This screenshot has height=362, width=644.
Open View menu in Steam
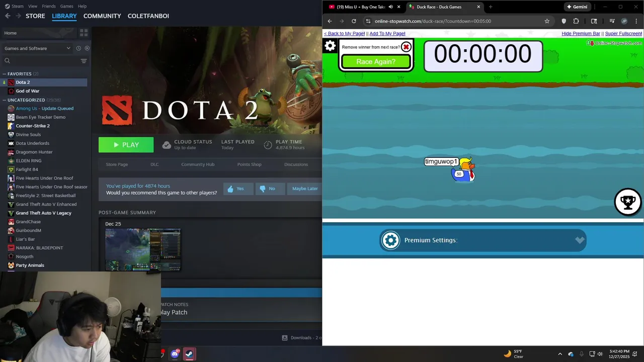33,6
